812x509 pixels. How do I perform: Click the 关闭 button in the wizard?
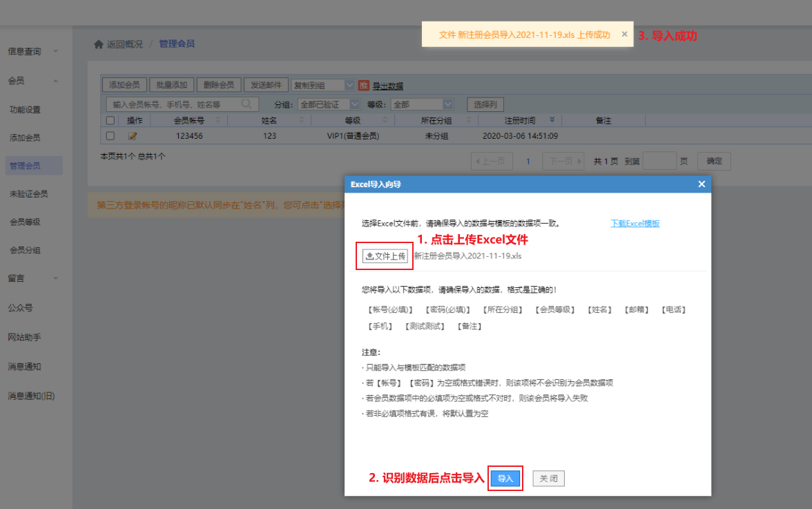(x=548, y=479)
